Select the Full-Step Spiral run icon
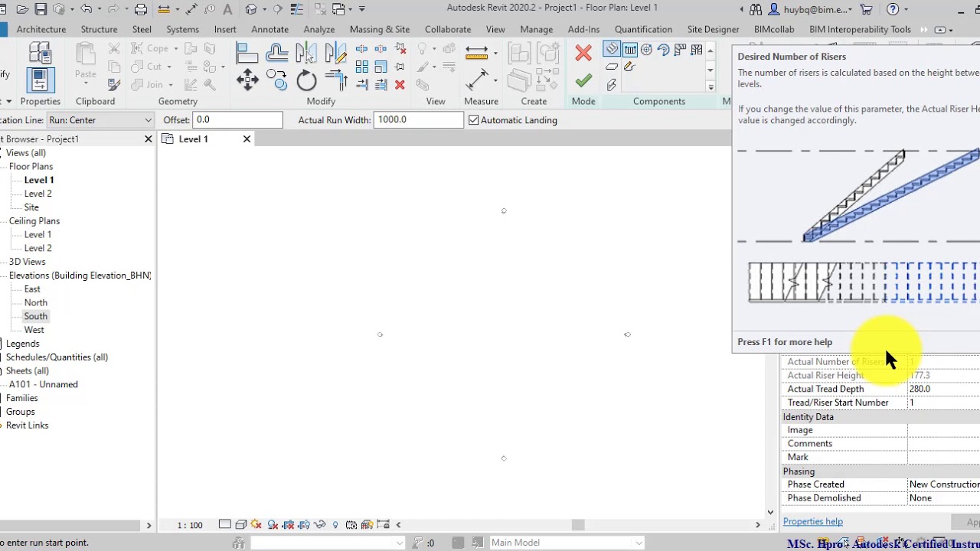The width and height of the screenshot is (980, 551). tap(647, 50)
